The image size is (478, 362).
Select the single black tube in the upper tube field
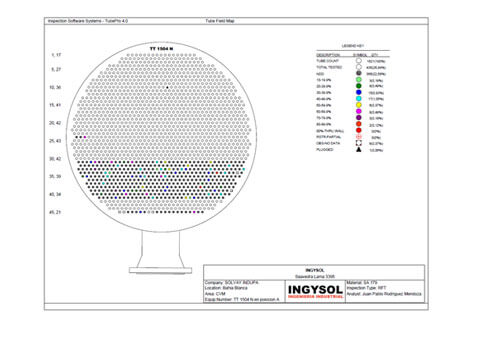click(167, 87)
